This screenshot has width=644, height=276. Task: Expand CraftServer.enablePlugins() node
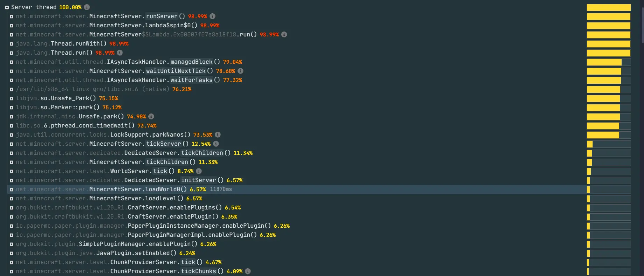pos(12,208)
